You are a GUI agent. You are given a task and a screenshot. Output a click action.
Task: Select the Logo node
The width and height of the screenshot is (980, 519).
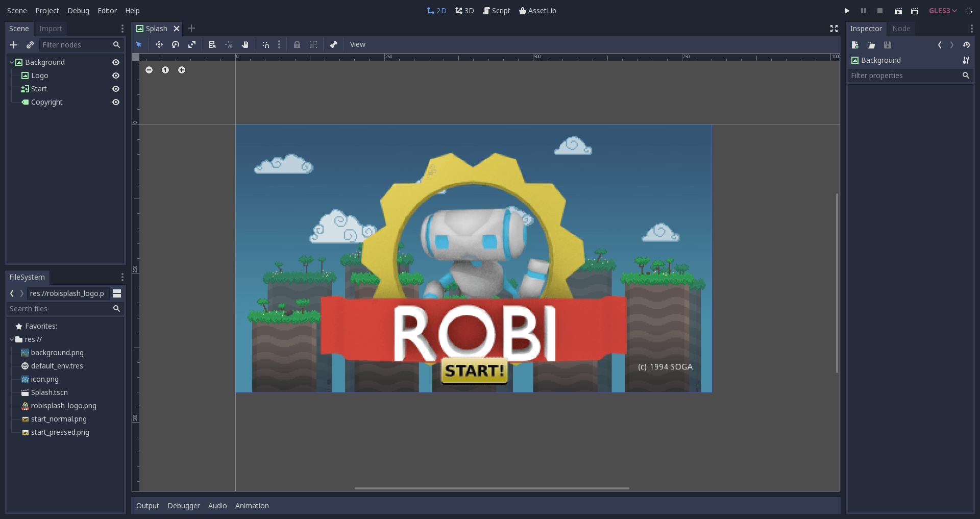40,76
